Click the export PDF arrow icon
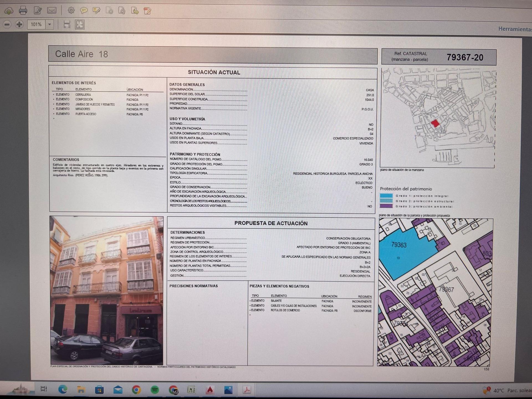This screenshot has width=532, height=399. pos(135,11)
